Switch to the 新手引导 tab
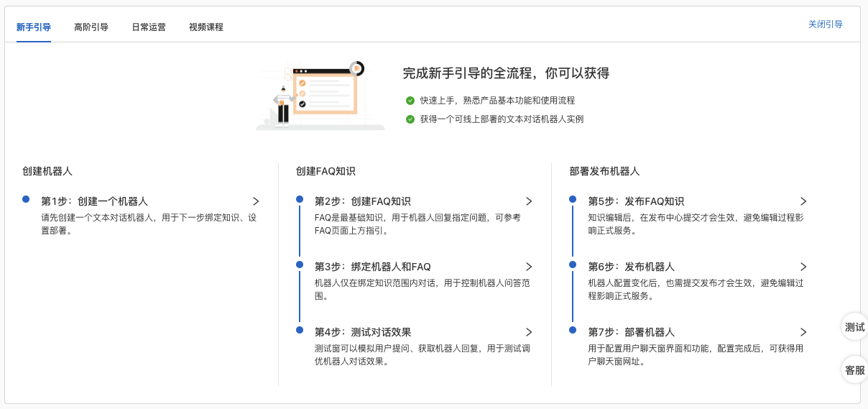The height and width of the screenshot is (409, 868). pyautogui.click(x=34, y=27)
